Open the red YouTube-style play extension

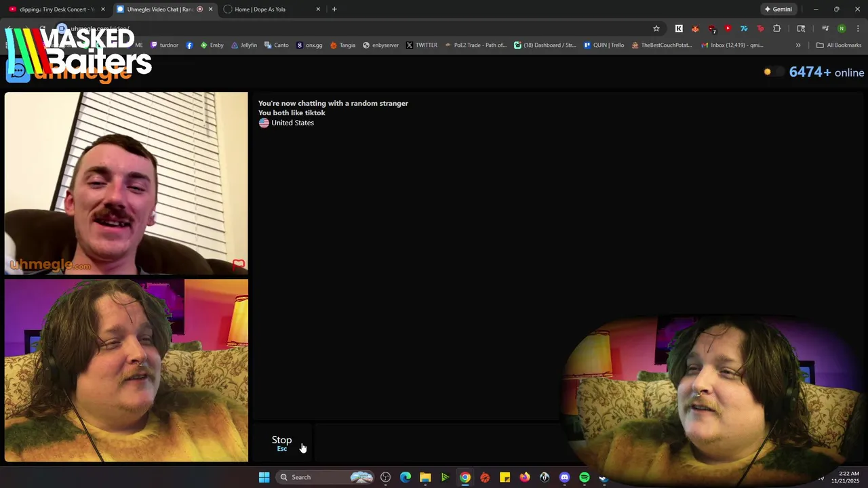tap(728, 28)
